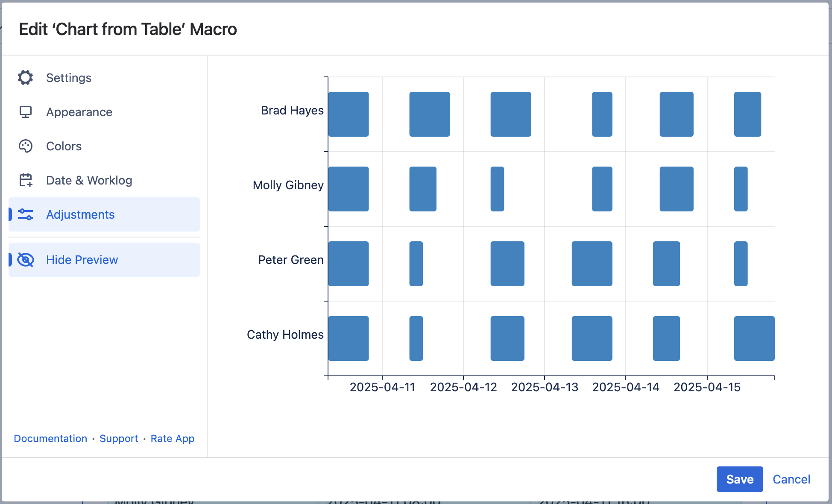Click the Colors palette icon
Viewport: 832px width, 504px height.
pos(26,146)
